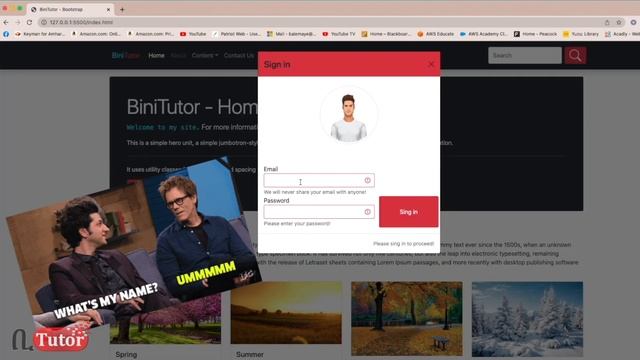640x360 pixels.
Task: Open the AWS Academy bookmark
Action: [x=484, y=34]
